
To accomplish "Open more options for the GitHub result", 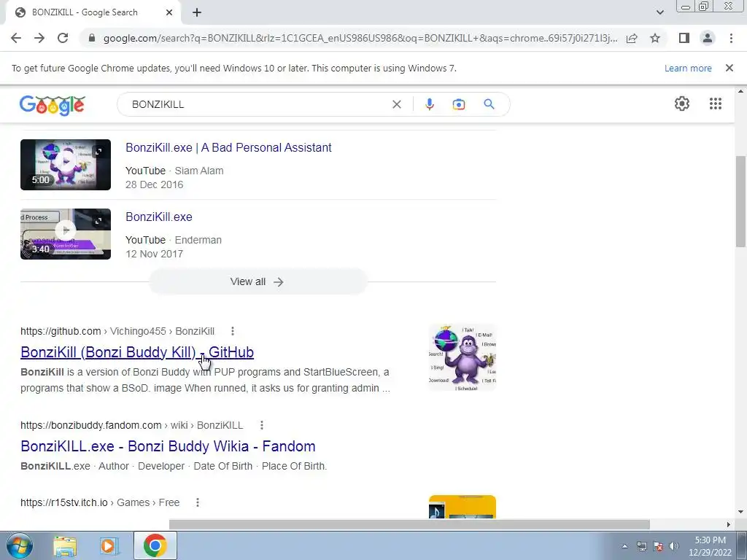I will coord(233,331).
